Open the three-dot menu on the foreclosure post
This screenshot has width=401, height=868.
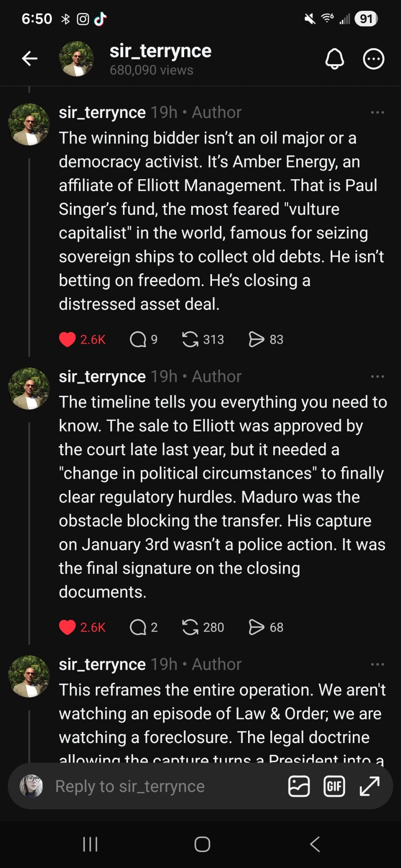coord(377,664)
